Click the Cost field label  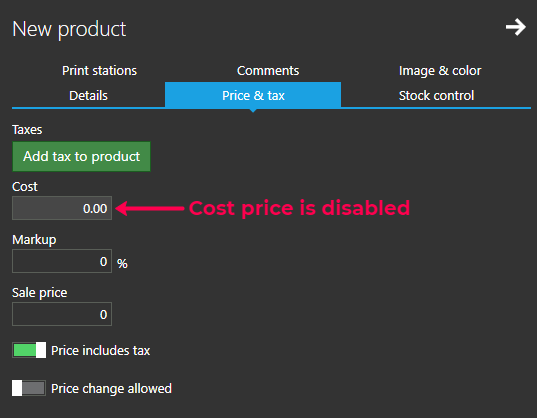point(25,187)
